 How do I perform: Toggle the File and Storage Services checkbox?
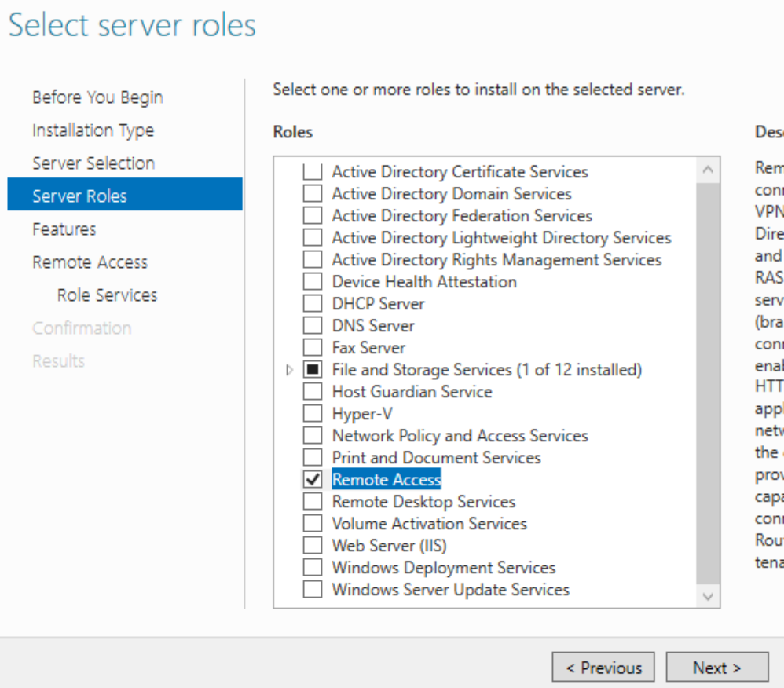[x=313, y=370]
